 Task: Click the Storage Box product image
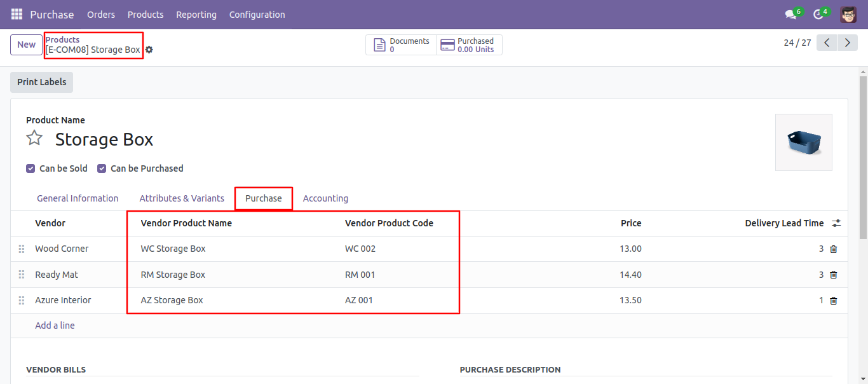click(x=803, y=142)
